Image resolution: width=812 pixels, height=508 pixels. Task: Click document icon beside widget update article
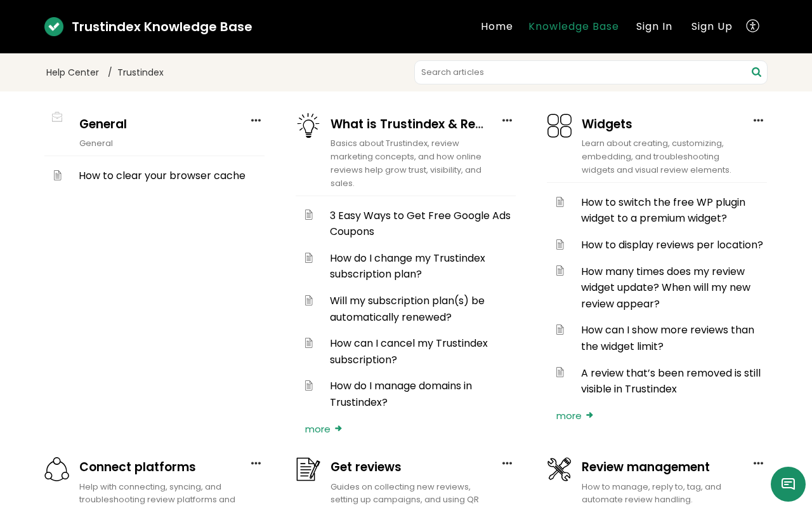560,271
